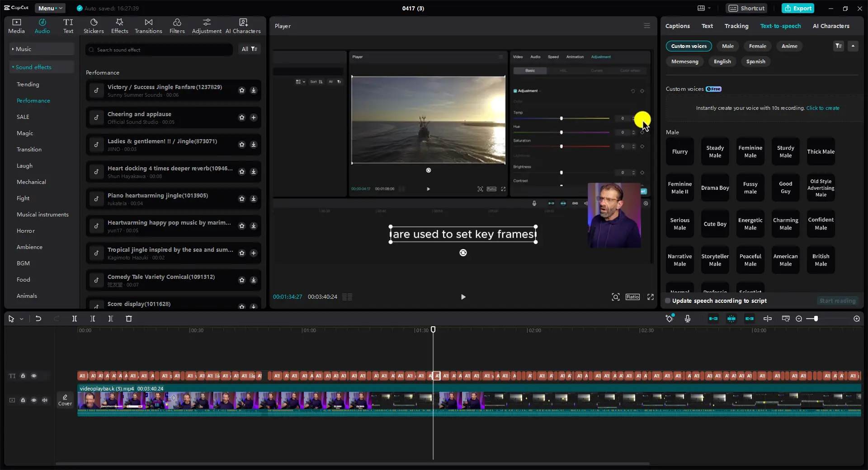Lock the text track

(23, 376)
